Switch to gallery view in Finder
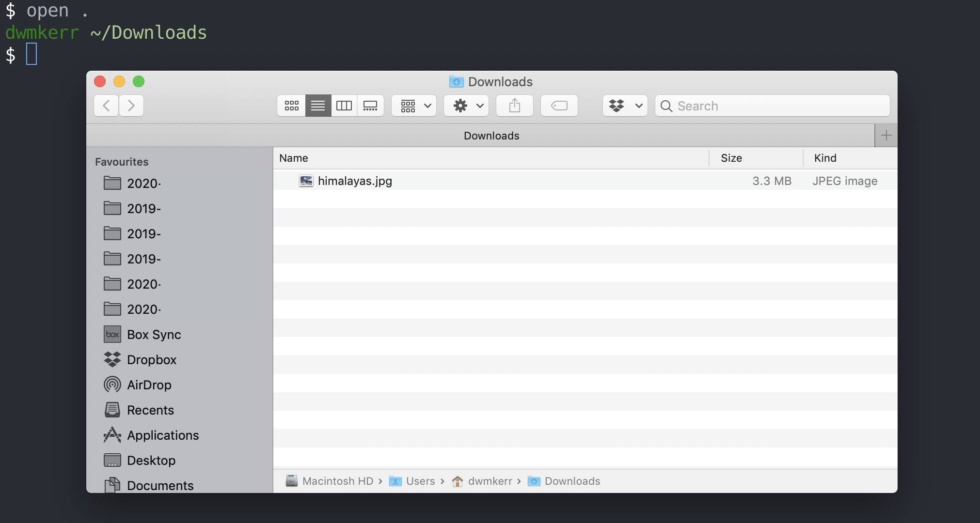Viewport: 980px width, 523px height. tap(370, 106)
